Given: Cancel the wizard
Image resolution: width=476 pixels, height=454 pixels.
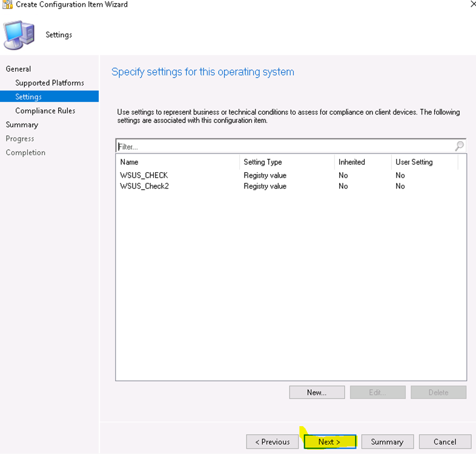Looking at the screenshot, I should click(445, 442).
